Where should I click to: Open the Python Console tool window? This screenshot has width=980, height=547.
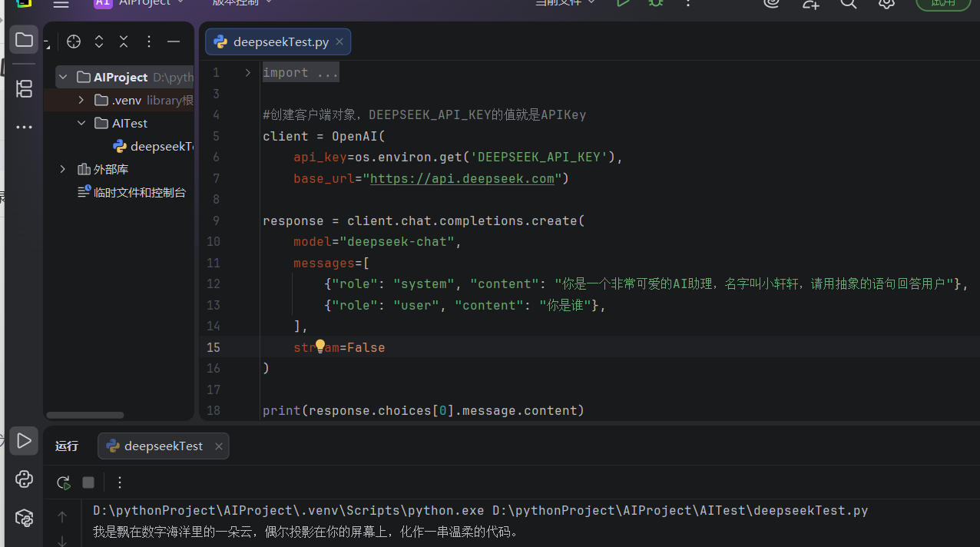24,479
